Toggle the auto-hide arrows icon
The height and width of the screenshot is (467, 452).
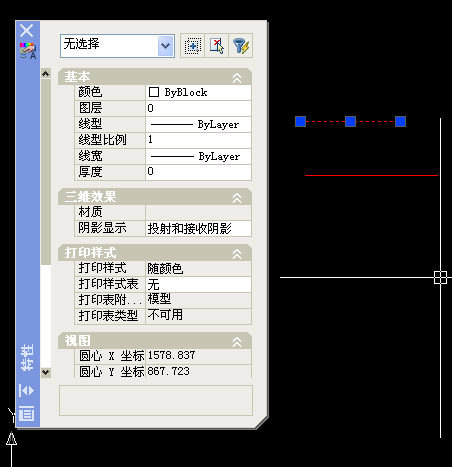pyautogui.click(x=26, y=390)
